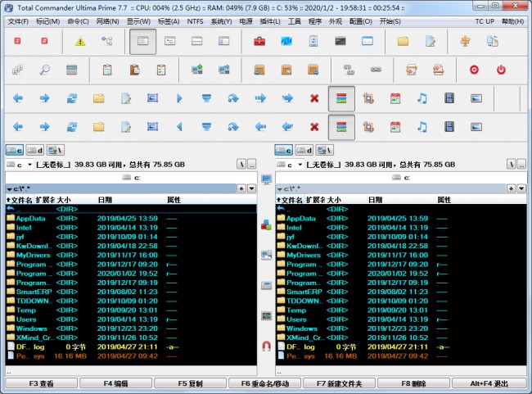Viewport: 532px width, 394px height.
Task: Click the computer monitor icon above the panel divider
Action: [266, 179]
